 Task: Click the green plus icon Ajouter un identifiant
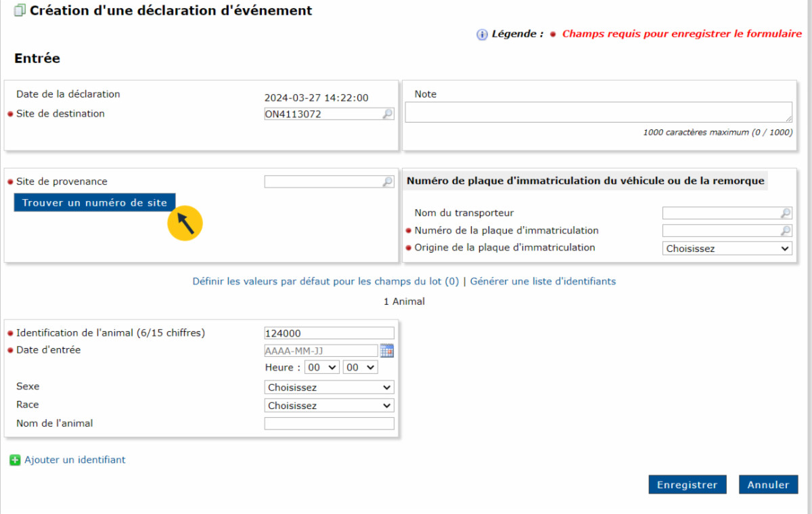(15, 461)
